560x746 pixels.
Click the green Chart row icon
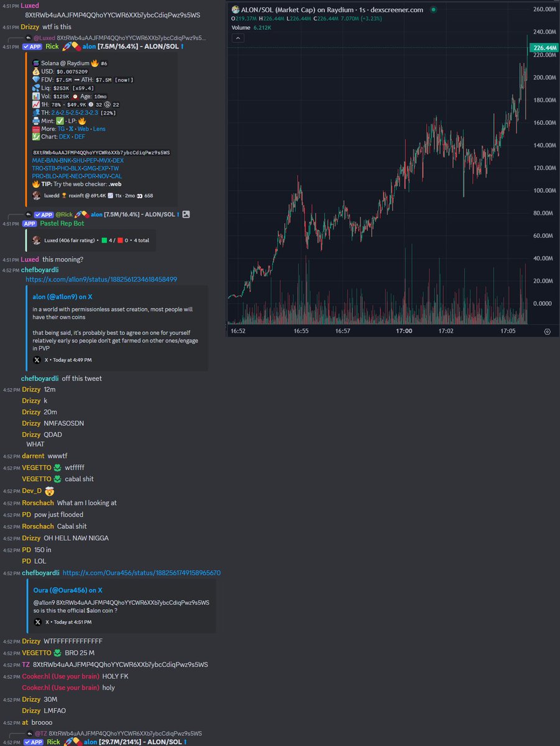[x=36, y=137]
